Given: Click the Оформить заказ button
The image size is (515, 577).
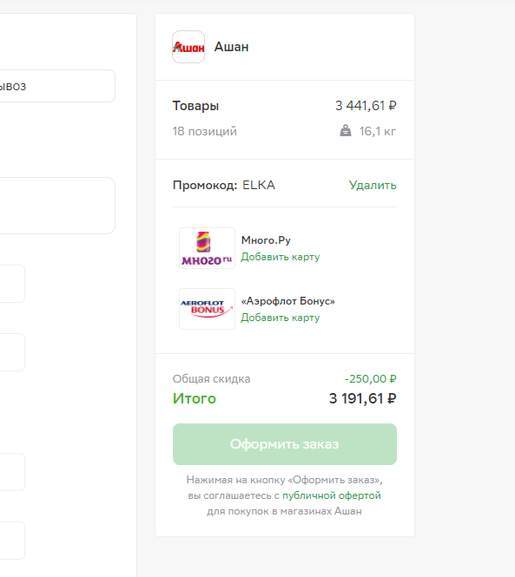Looking at the screenshot, I should tap(285, 444).
